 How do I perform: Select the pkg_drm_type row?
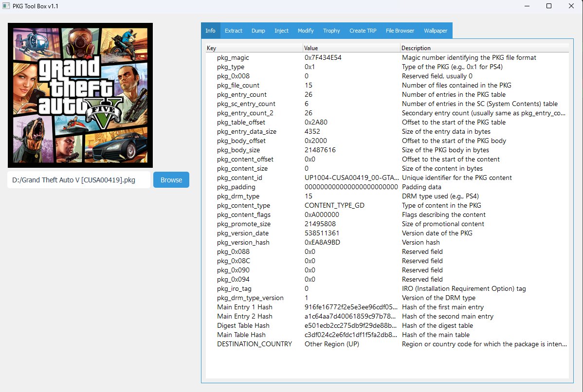point(387,196)
